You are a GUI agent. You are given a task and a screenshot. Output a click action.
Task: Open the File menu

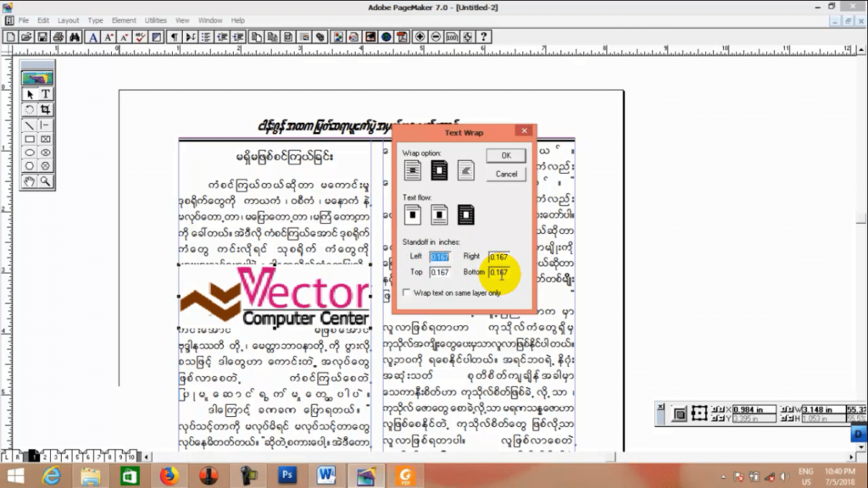tap(24, 20)
